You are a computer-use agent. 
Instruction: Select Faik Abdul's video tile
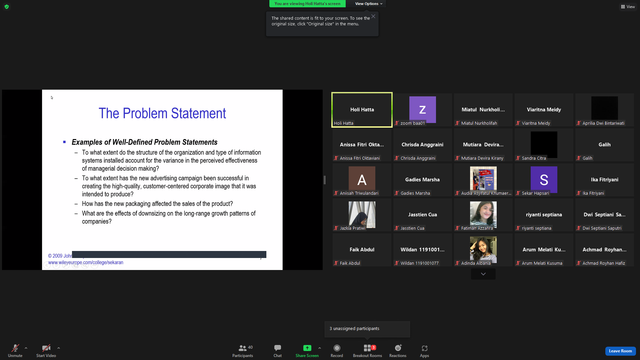click(x=362, y=250)
